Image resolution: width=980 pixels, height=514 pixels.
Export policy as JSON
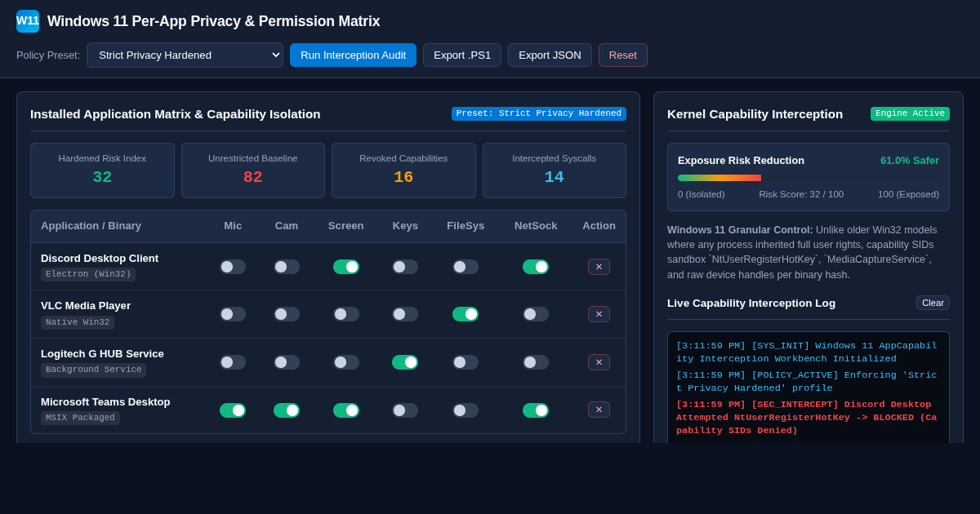[x=550, y=55]
